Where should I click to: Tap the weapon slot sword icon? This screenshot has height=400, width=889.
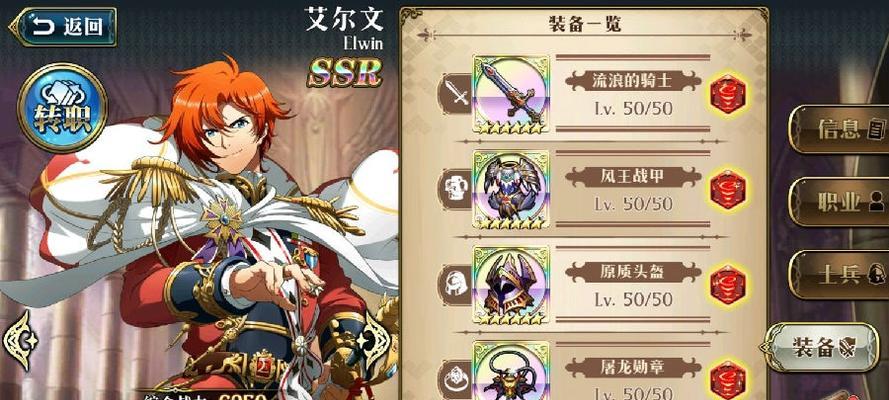(457, 94)
